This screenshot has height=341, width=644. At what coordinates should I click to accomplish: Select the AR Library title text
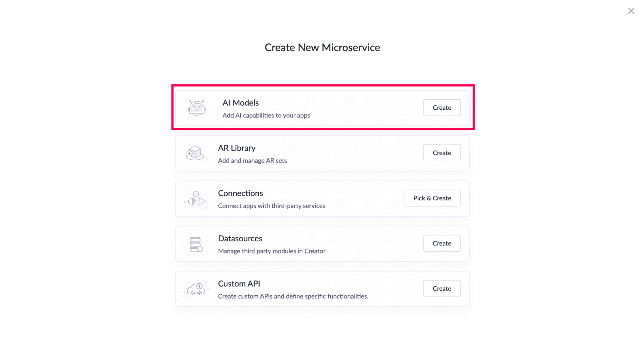click(x=237, y=148)
